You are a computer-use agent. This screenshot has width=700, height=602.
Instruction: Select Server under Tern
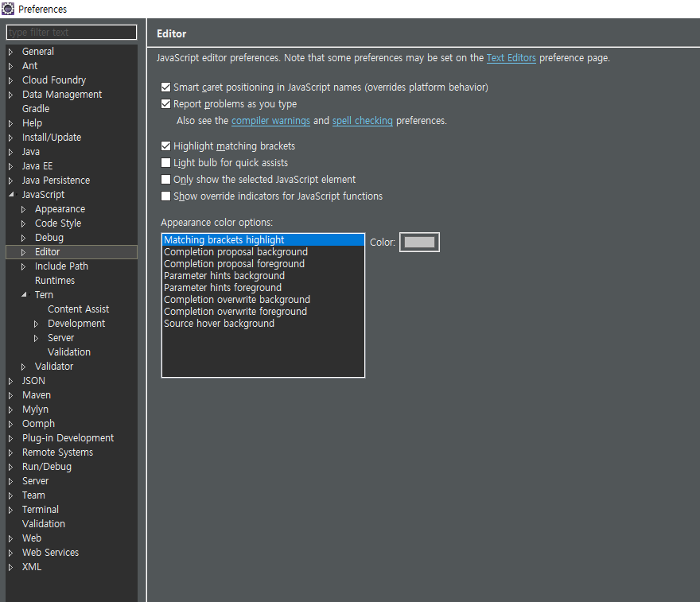click(60, 338)
